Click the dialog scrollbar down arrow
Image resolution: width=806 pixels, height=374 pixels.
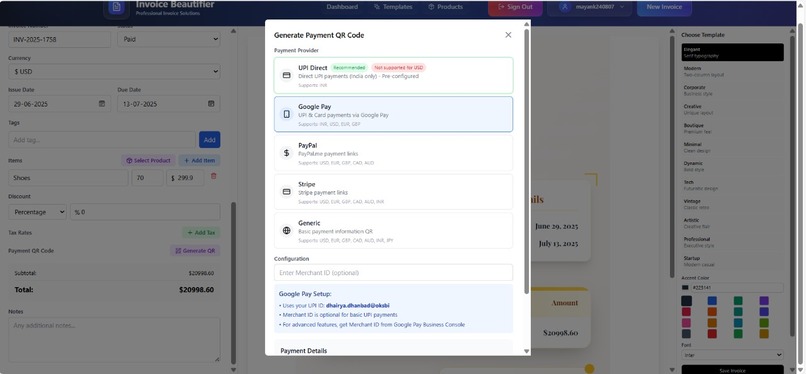tap(526, 351)
